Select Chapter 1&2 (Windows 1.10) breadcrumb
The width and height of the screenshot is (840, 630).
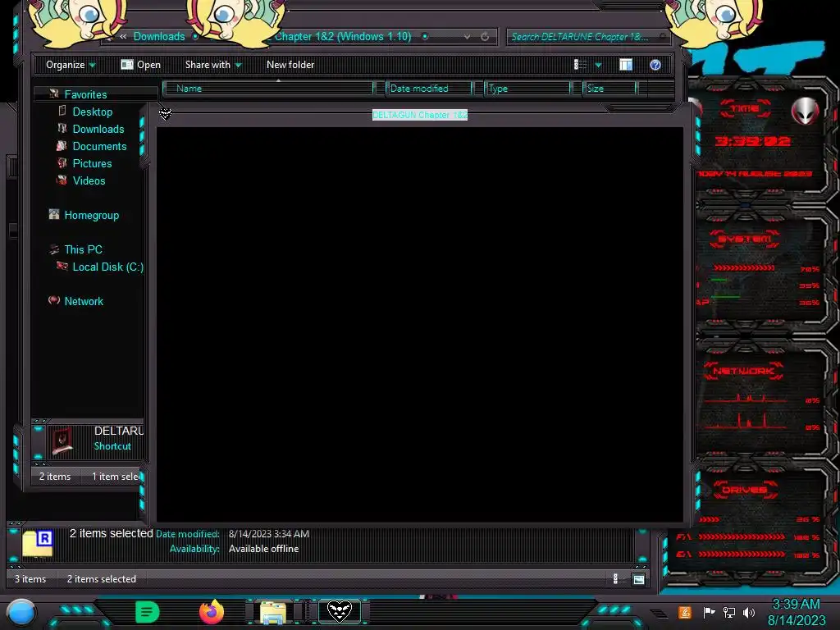[x=343, y=36]
